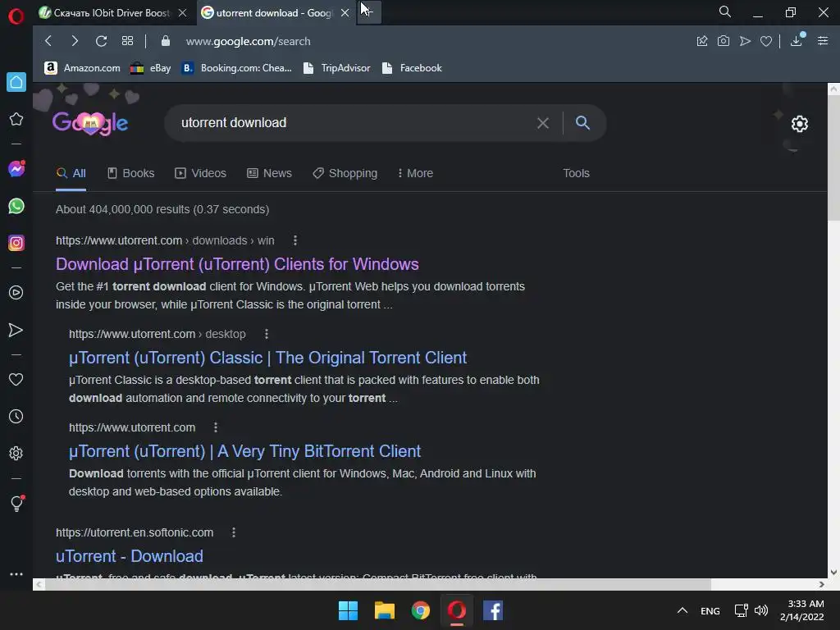Viewport: 840px width, 630px height.
Task: Submit search with magnifier button
Action: click(583, 123)
